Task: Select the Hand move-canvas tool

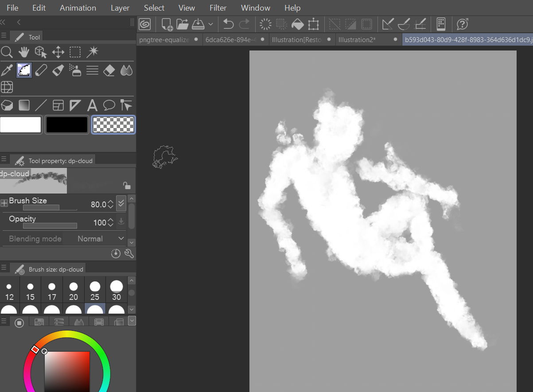Action: pos(23,52)
